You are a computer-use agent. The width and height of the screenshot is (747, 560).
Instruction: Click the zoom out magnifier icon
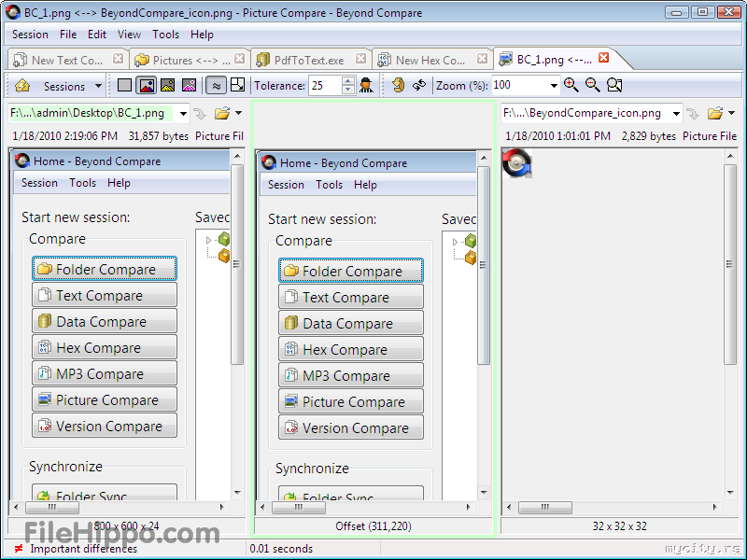coord(592,85)
